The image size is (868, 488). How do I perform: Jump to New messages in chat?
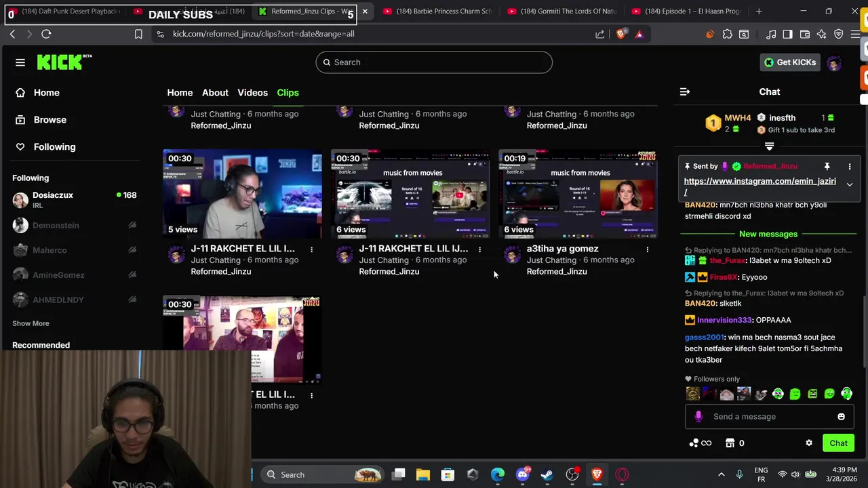[x=768, y=234]
